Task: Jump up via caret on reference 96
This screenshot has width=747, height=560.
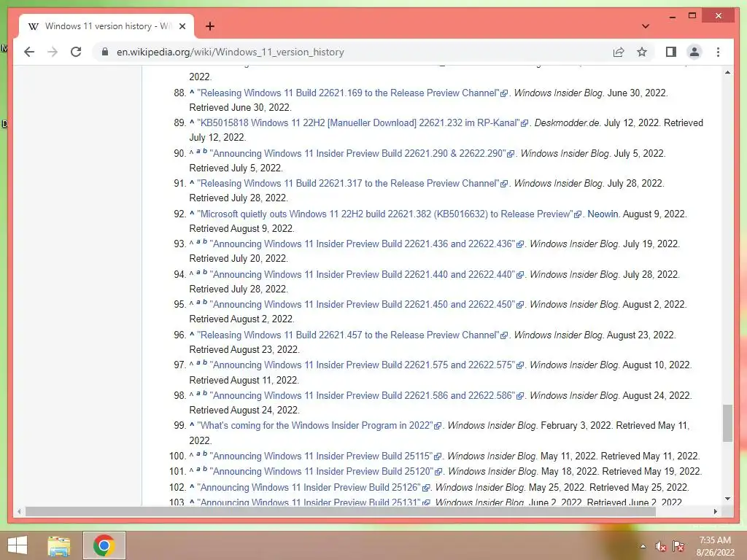Action: [x=192, y=334]
